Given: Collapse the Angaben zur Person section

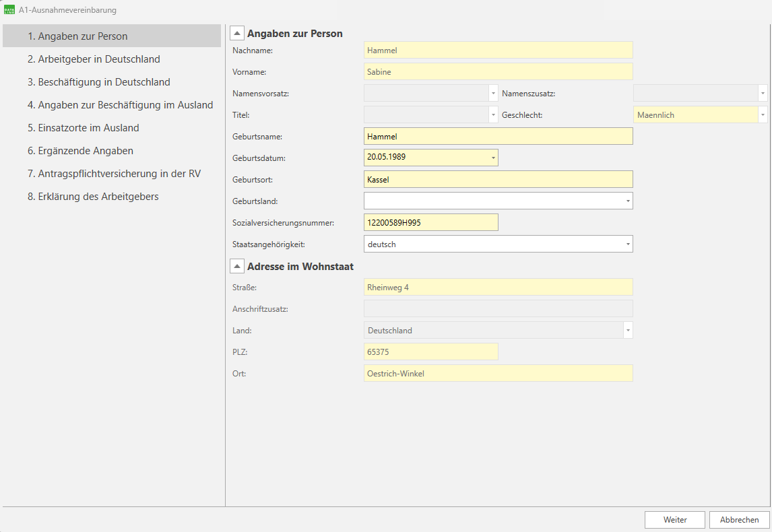Looking at the screenshot, I should click(237, 34).
